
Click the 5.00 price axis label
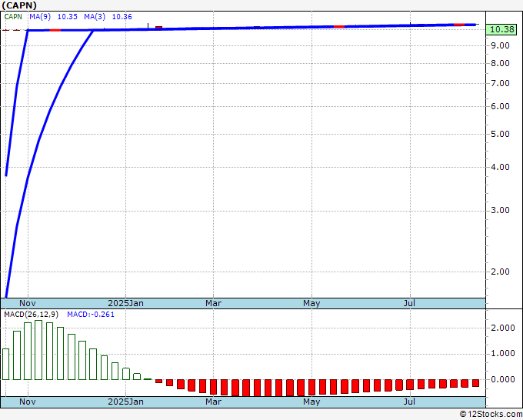point(501,134)
